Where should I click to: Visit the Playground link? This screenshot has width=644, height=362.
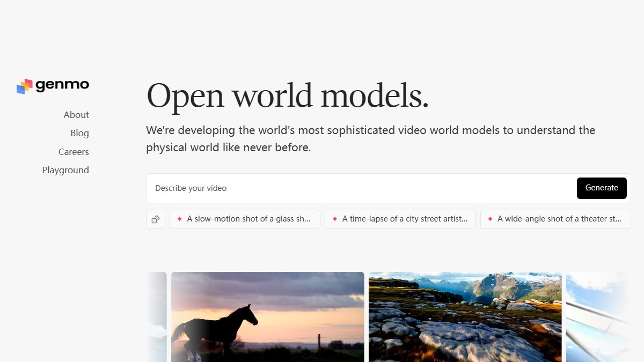pos(65,170)
